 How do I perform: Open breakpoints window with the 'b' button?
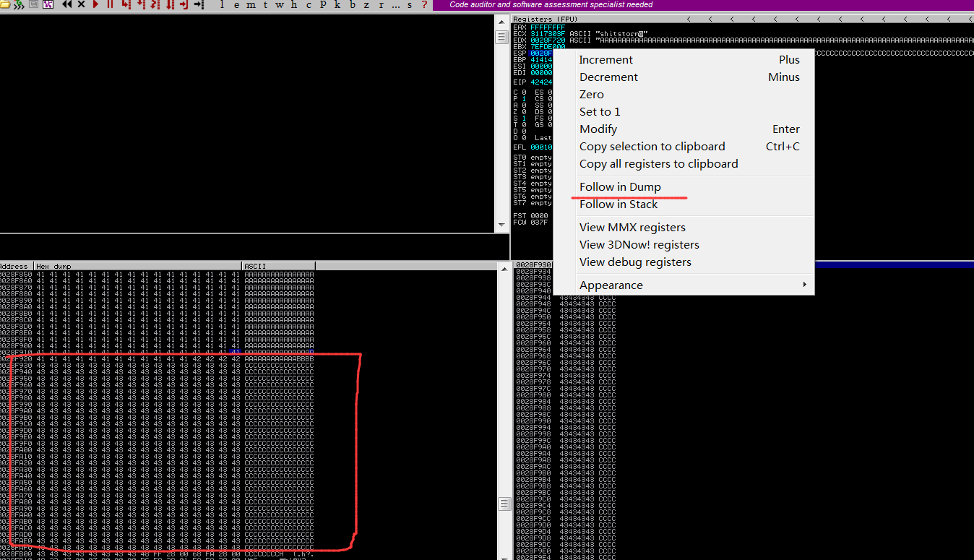(x=353, y=4)
